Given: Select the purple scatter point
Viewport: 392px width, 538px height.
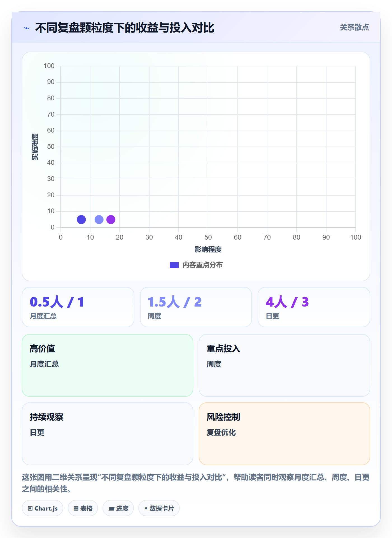Looking at the screenshot, I should (x=111, y=219).
